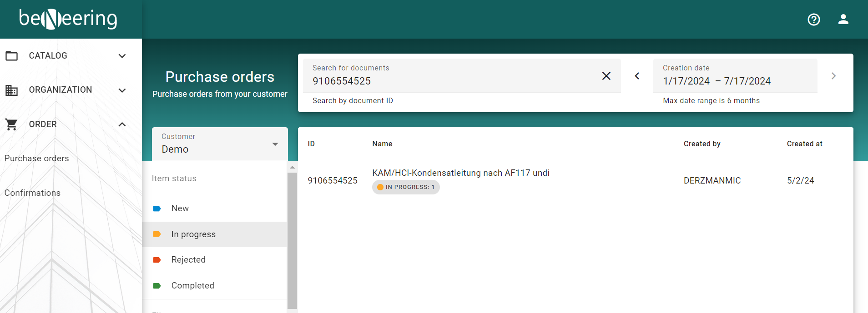Image resolution: width=868 pixels, height=313 pixels.
Task: Expand the Organization menu chevron
Action: point(122,90)
